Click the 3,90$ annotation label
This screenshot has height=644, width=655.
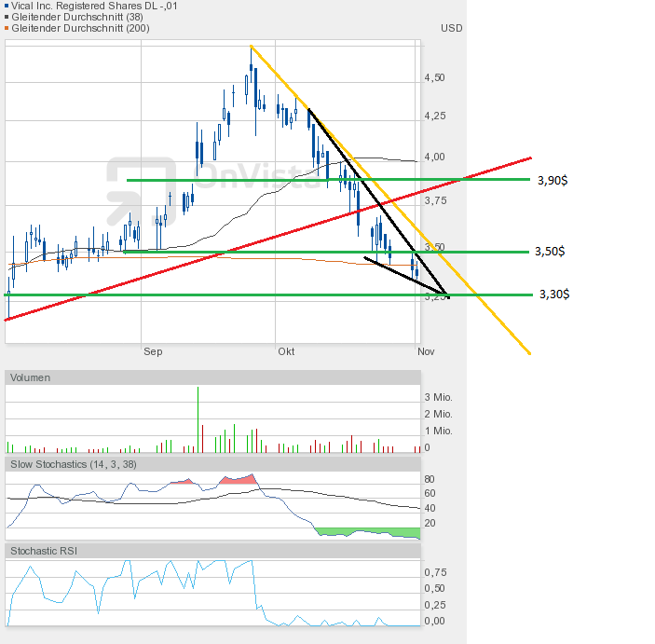[x=553, y=181]
